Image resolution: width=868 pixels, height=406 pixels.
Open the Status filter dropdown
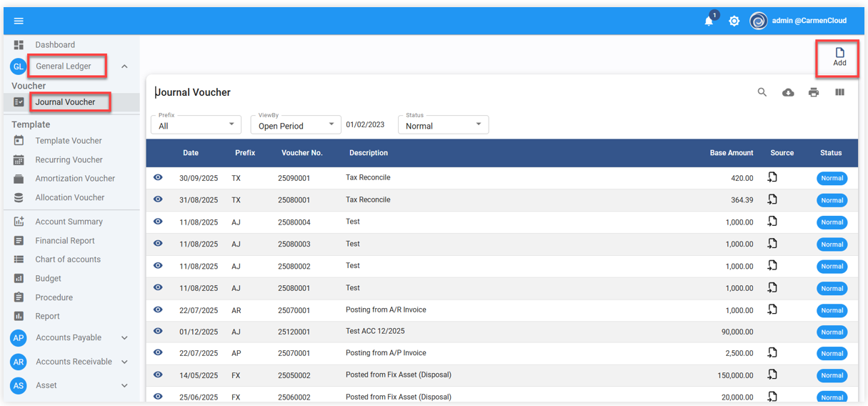(443, 125)
